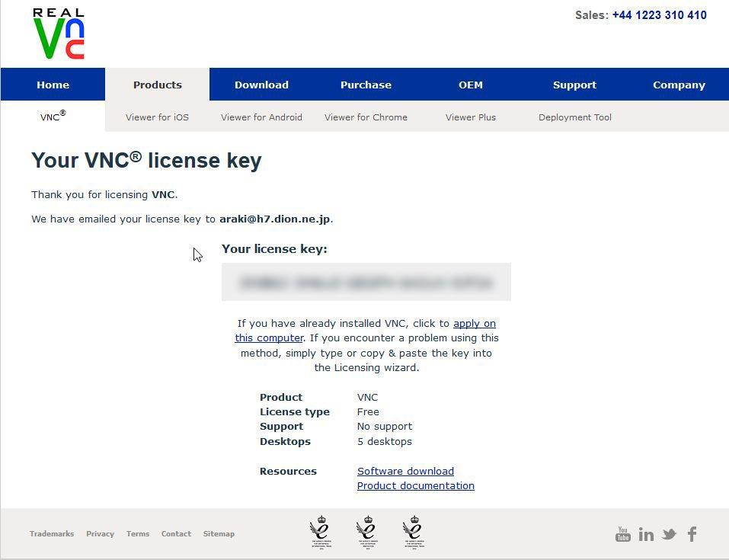Open the Contact footer link

click(x=176, y=533)
